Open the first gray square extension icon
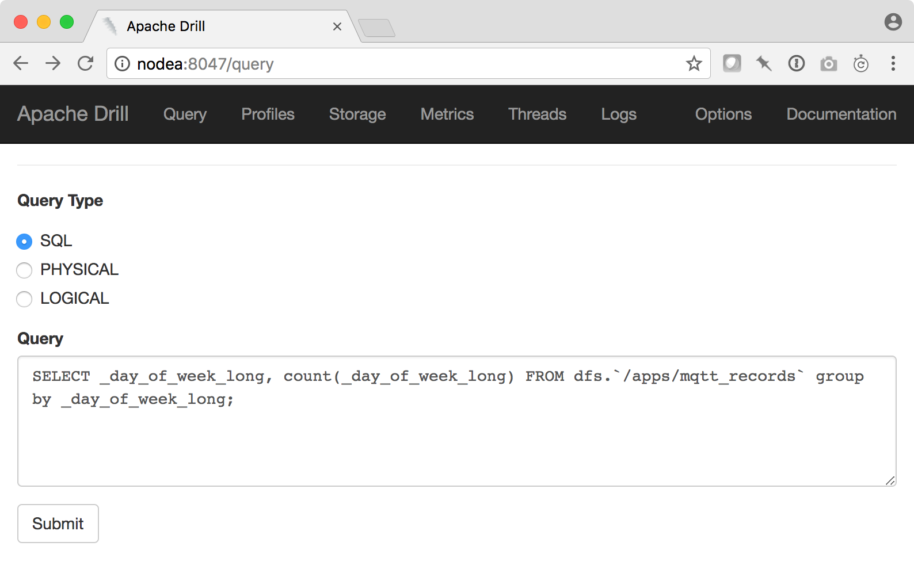 point(732,63)
